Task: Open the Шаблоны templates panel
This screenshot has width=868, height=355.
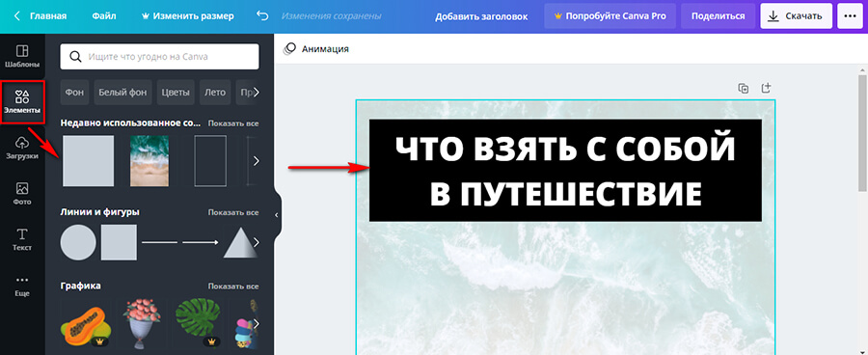Action: 22,57
